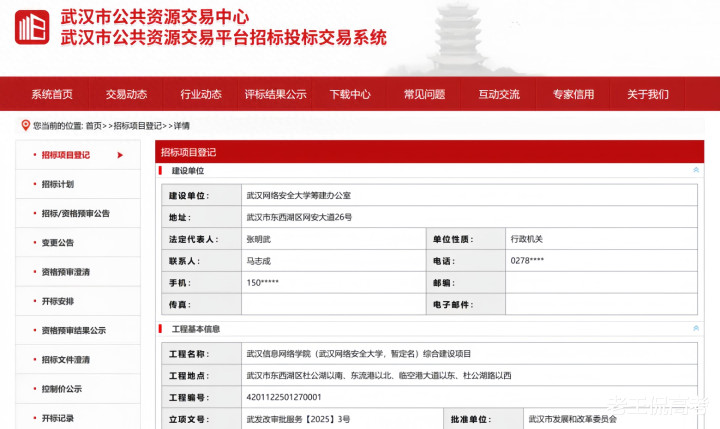Open the 常见问题 nav item
The width and height of the screenshot is (720, 429).
point(424,94)
